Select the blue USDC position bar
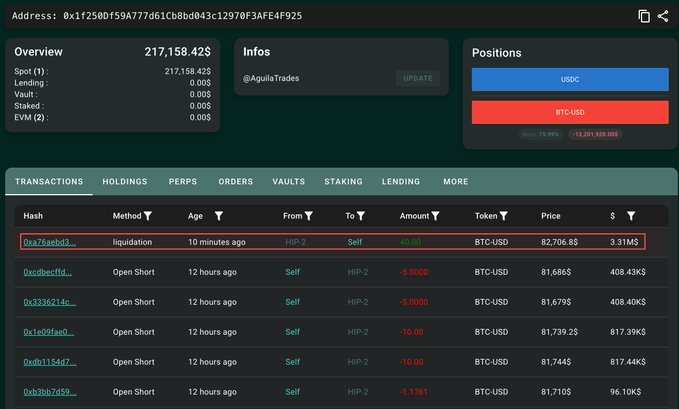Screen dimensions: 679x409 570,79
